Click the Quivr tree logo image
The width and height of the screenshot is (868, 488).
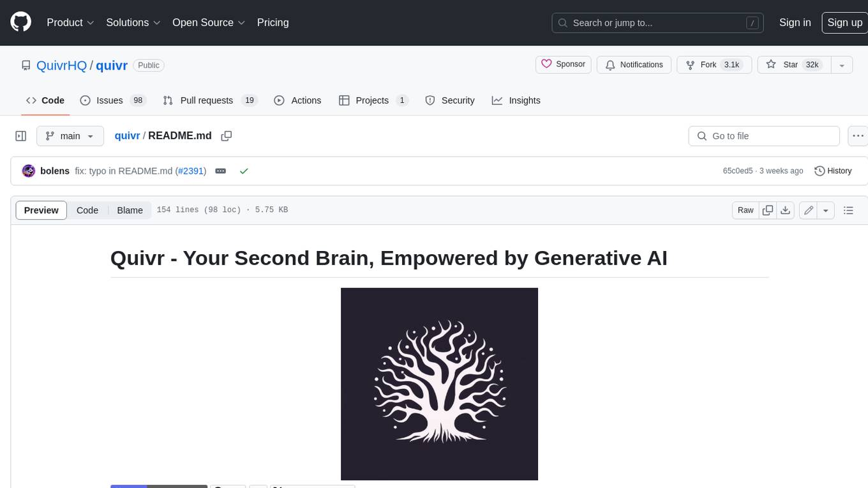439,384
